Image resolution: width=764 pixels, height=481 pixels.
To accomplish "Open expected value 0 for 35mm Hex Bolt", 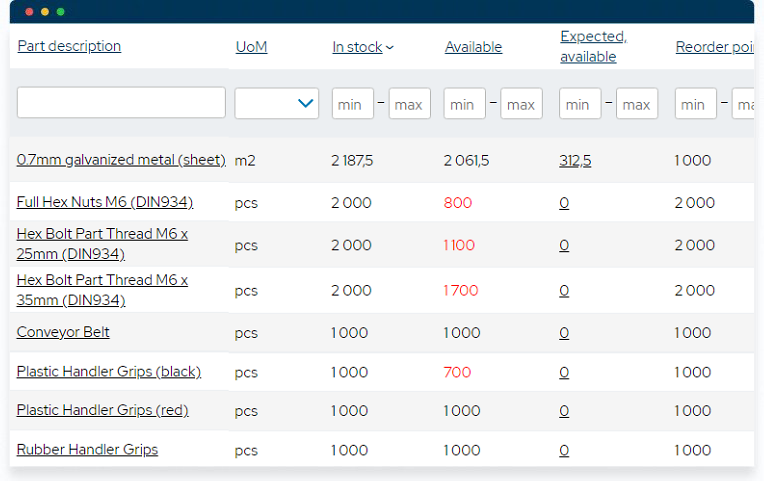I will click(564, 291).
